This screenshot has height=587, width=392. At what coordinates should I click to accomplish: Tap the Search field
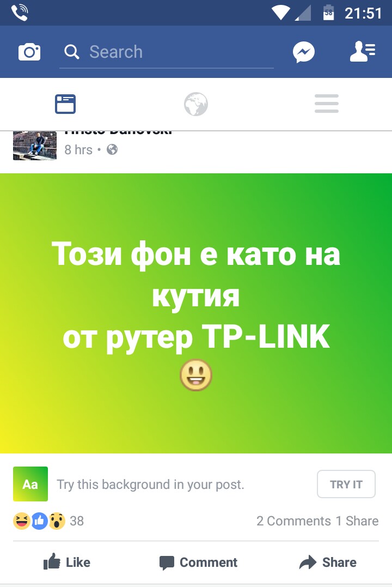pos(167,52)
